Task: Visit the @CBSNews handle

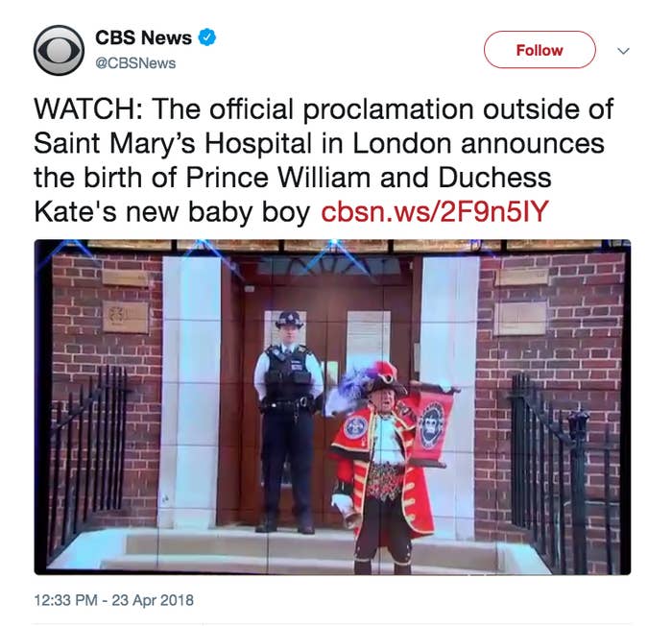Action: [x=135, y=63]
